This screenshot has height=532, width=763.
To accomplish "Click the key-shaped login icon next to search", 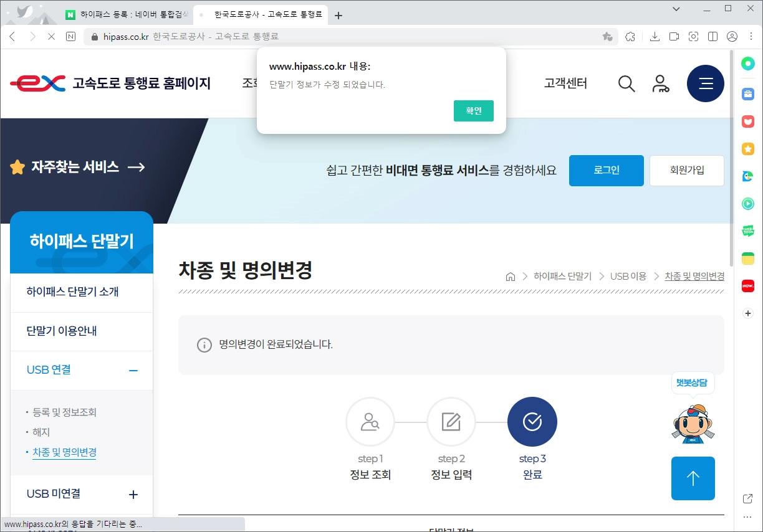I will (661, 83).
